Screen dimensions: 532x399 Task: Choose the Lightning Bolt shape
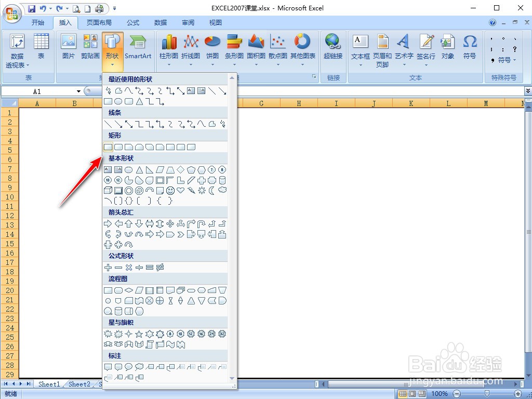coord(191,191)
